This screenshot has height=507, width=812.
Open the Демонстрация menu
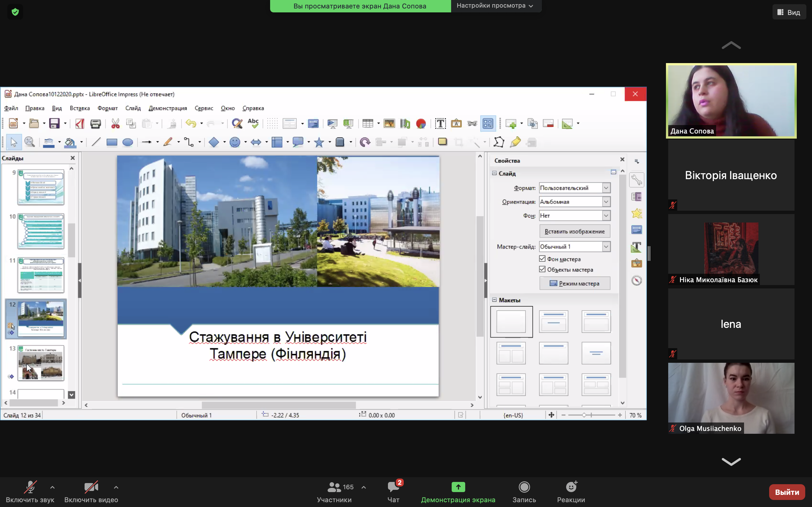coord(167,108)
